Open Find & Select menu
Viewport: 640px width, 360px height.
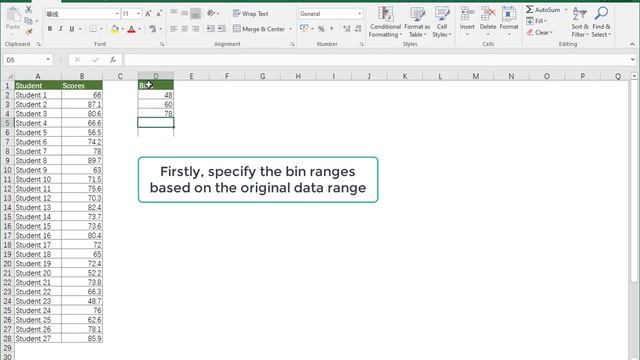tap(601, 22)
